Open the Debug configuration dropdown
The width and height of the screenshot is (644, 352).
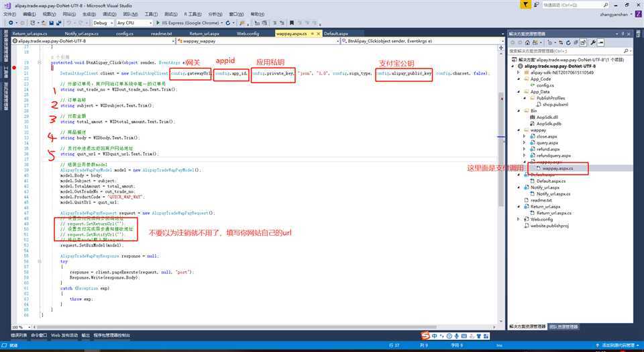coord(102,23)
